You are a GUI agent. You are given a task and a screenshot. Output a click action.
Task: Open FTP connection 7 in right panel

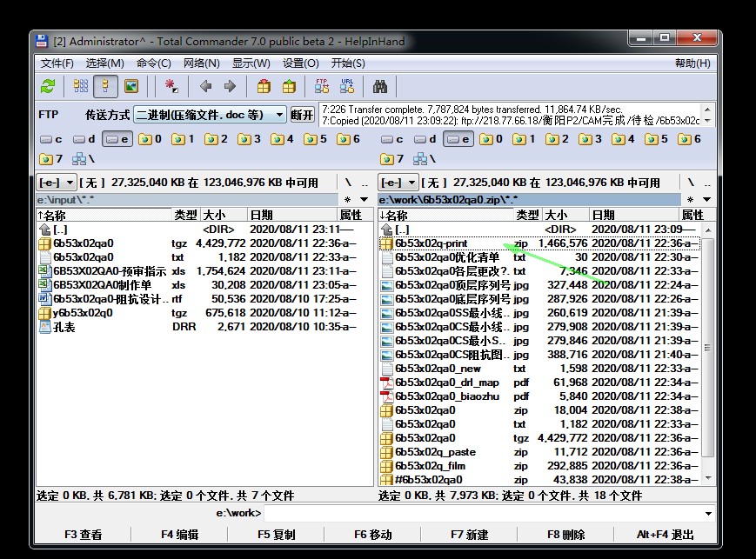393,159
